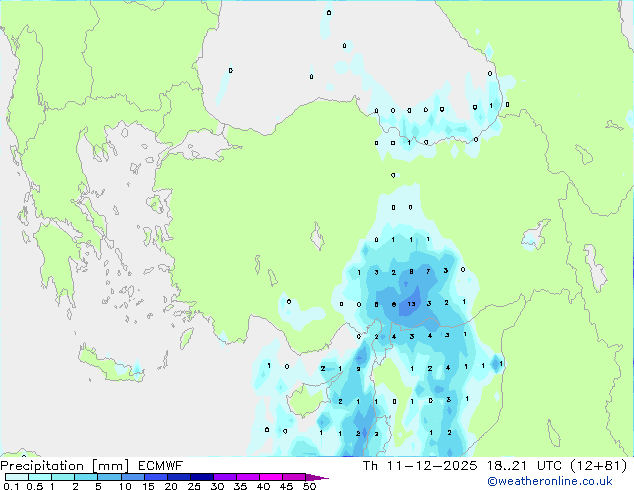Screen dimensions: 634x490
Task: Select the 45–50 mm legend color swatch
Action: pyautogui.click(x=294, y=477)
